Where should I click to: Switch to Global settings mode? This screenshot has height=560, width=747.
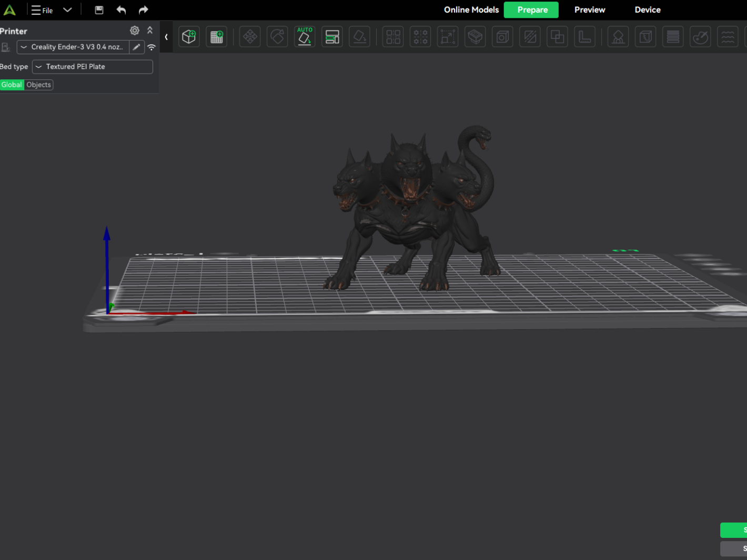click(x=12, y=85)
